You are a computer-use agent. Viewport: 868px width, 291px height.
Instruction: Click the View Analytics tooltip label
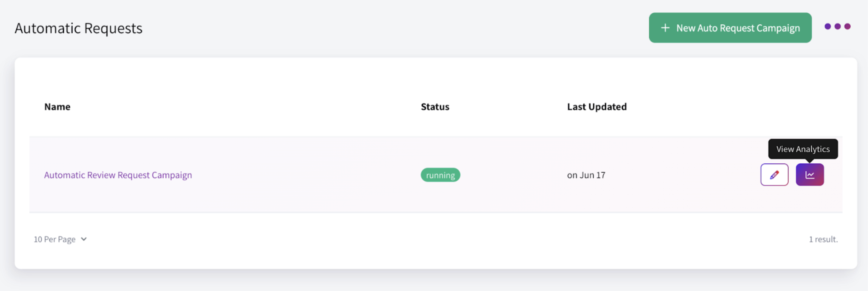pyautogui.click(x=803, y=149)
